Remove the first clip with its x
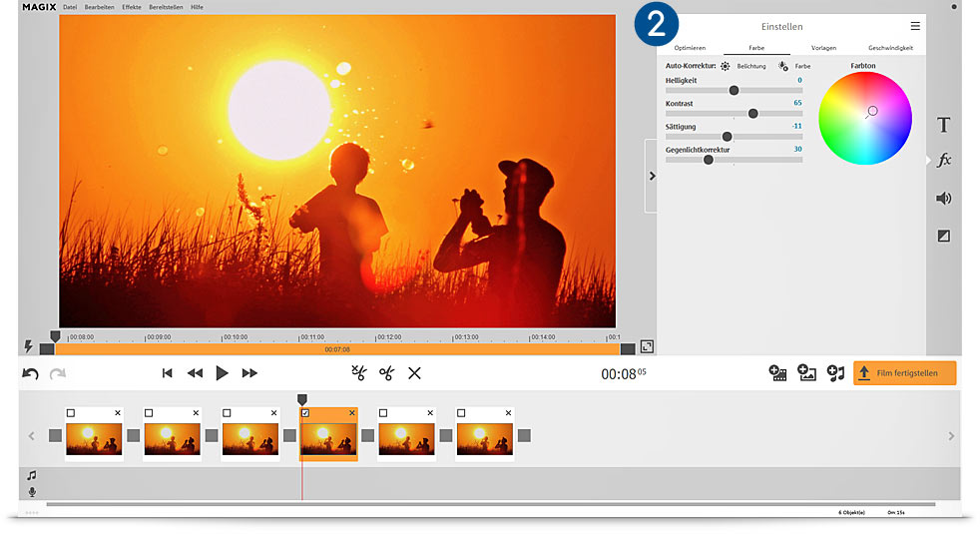Screen dimensions: 980x534 click(118, 412)
